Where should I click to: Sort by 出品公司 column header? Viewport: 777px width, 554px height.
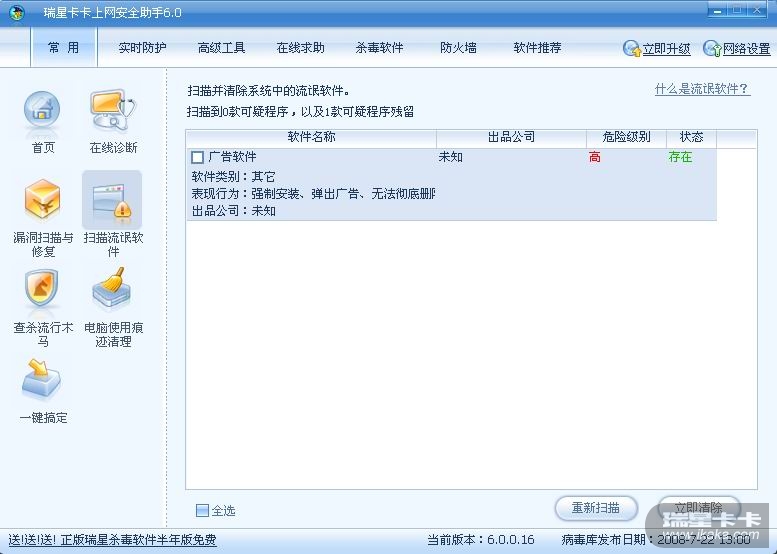click(x=511, y=137)
